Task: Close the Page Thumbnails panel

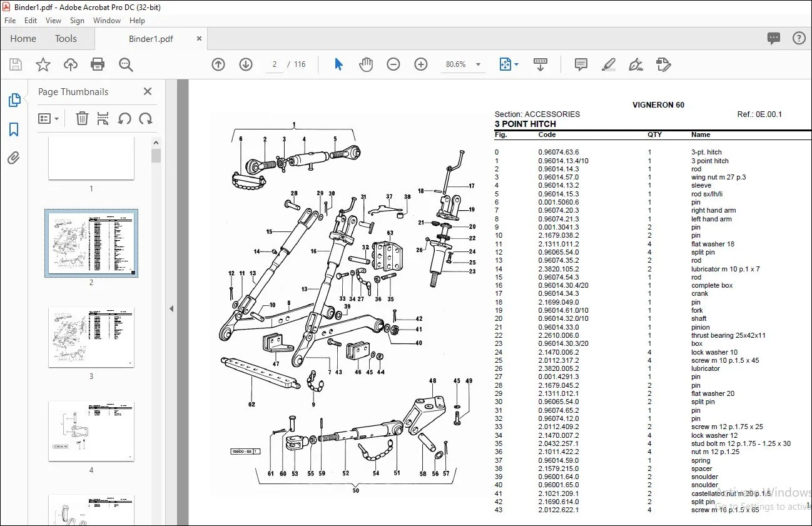Action: pyautogui.click(x=148, y=91)
